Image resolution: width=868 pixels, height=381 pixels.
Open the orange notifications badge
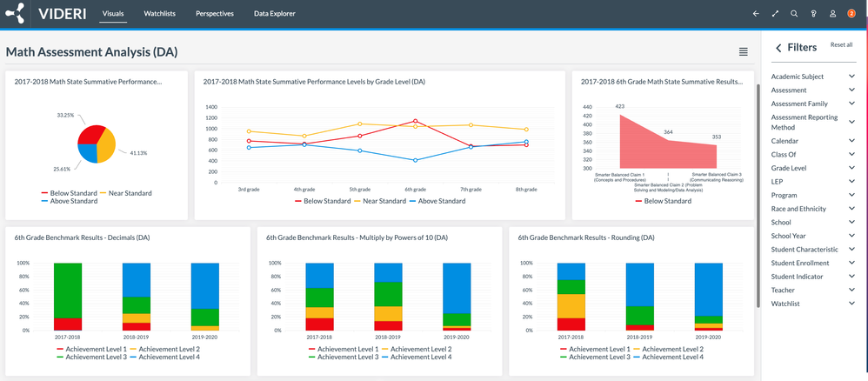click(851, 14)
